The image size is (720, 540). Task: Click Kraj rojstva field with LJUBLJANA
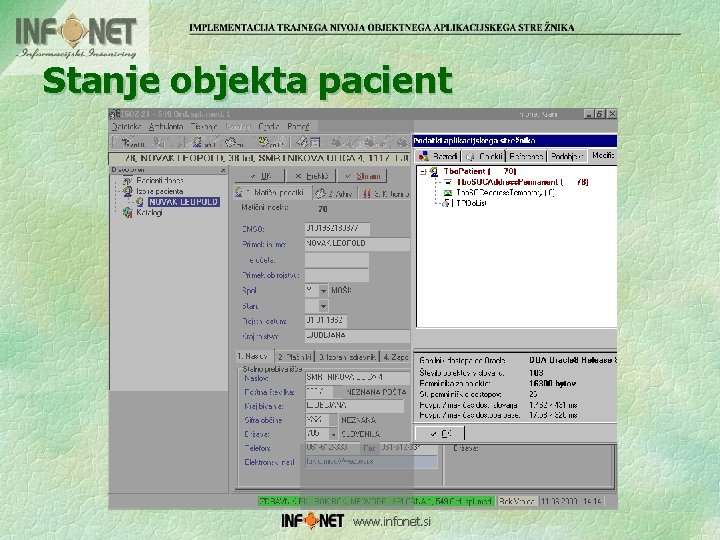click(357, 336)
